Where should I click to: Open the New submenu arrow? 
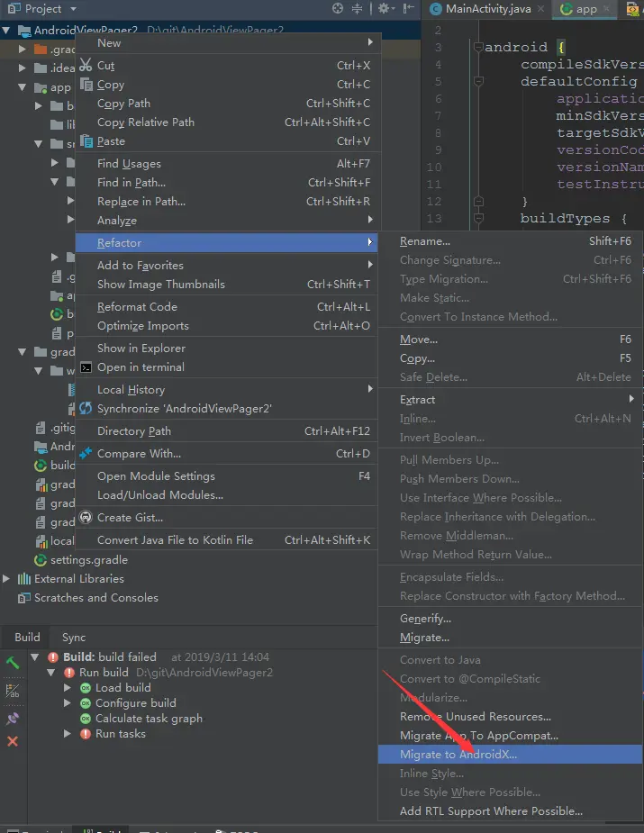[370, 42]
